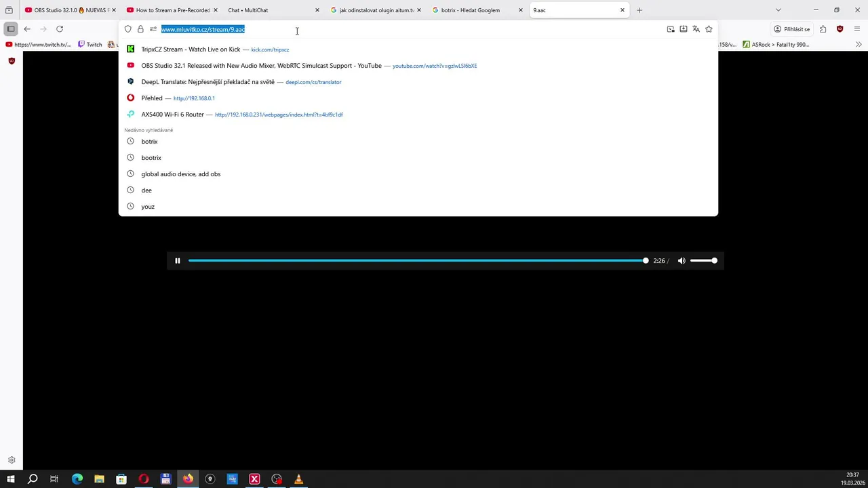Click uBlock shield icon in sidebar
This screenshot has height=488, width=868.
[x=12, y=61]
